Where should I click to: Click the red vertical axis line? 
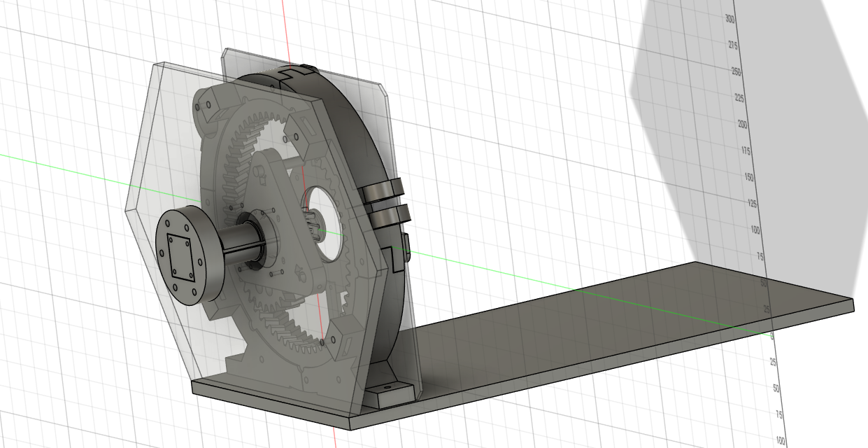283,28
